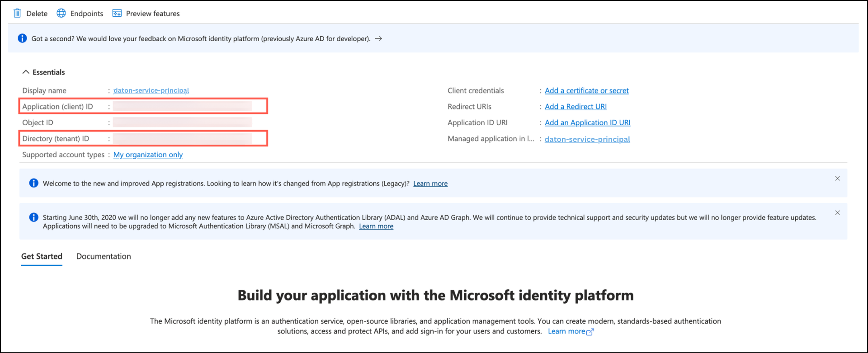Viewport: 868px width, 353px height.
Task: Click info icon in App registrations welcome banner
Action: pos(33,183)
